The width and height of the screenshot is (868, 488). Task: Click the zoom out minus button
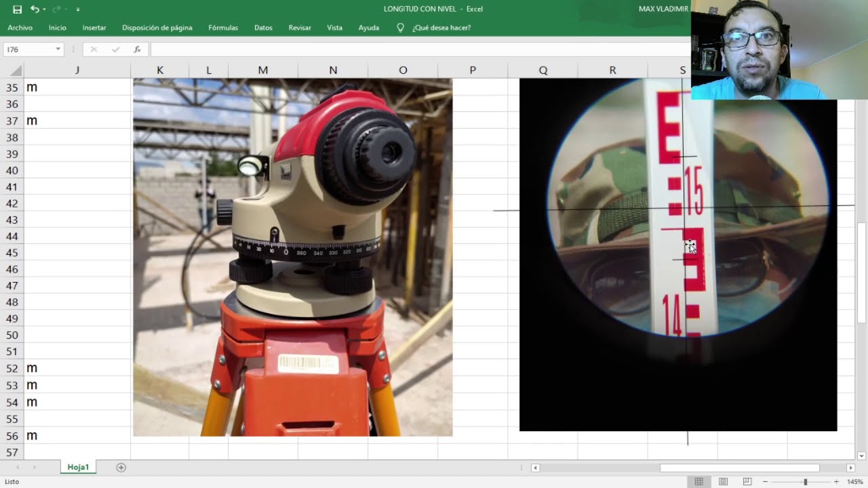[766, 482]
